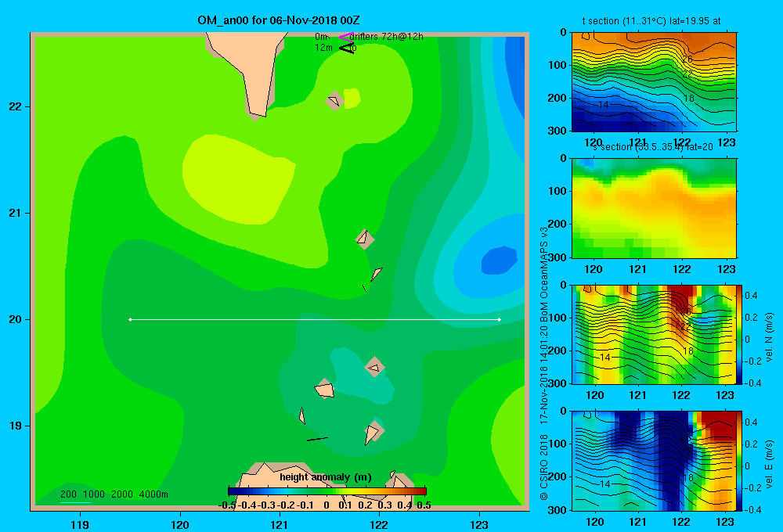The width and height of the screenshot is (783, 532).
Task: Click the 'vel. N (m/s)' axis label
Action: pyautogui.click(x=770, y=337)
